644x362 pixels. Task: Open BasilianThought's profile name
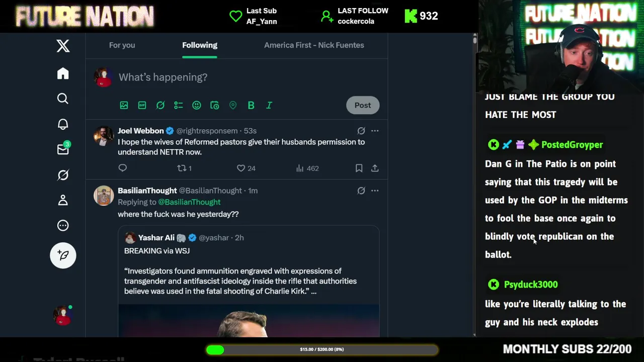147,191
